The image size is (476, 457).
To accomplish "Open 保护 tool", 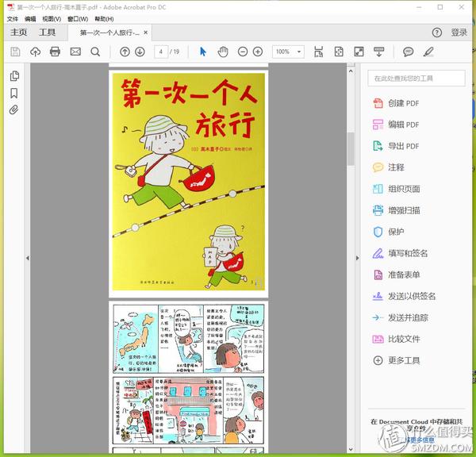I will (x=388, y=232).
